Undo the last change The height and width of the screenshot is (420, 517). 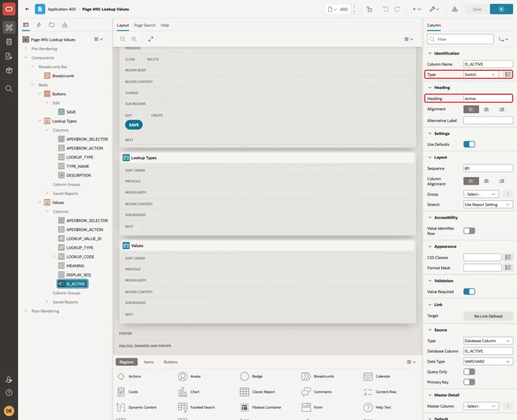pos(386,9)
